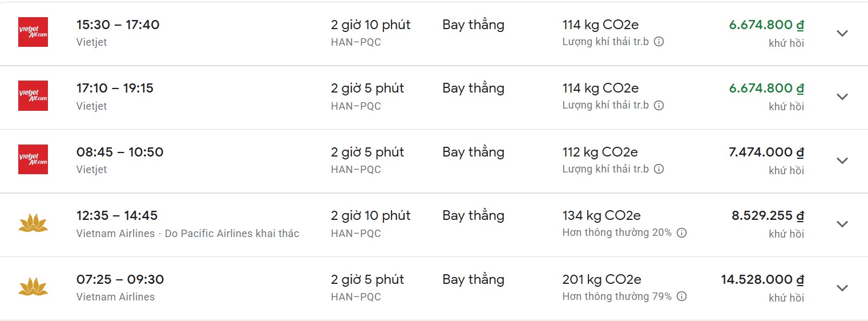Click the Vietjet logo for the 15:30 flight
868x321 pixels.
click(x=33, y=32)
